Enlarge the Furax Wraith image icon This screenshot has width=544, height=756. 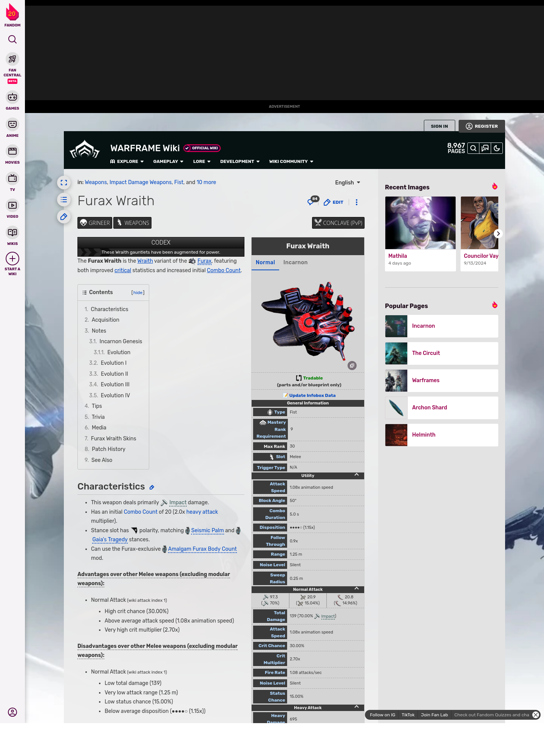click(x=352, y=366)
